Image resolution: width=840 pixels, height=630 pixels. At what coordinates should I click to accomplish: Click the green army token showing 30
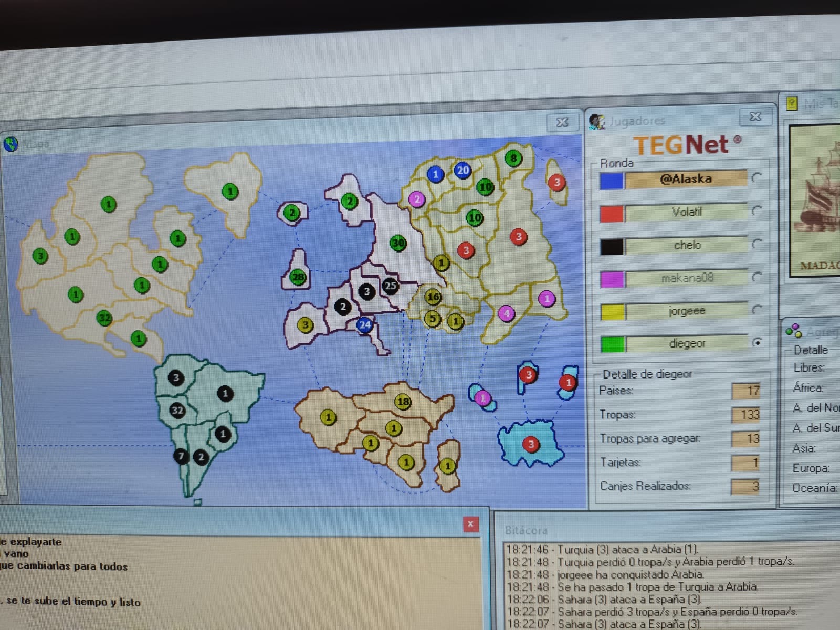click(x=398, y=243)
